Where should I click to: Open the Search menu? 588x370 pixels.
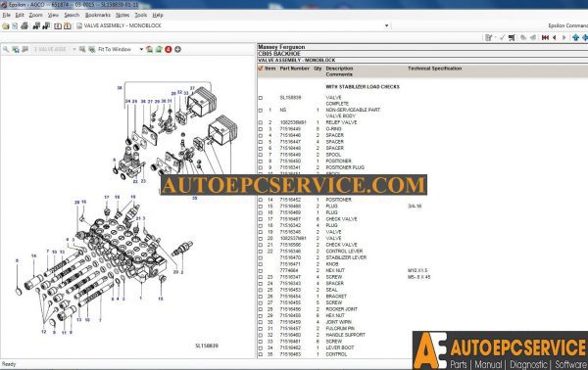[72, 15]
